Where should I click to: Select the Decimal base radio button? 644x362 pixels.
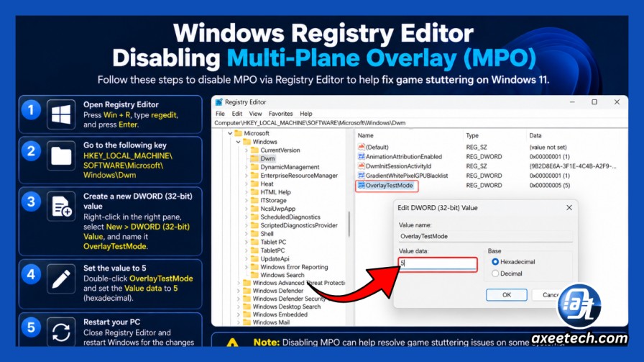tap(495, 273)
